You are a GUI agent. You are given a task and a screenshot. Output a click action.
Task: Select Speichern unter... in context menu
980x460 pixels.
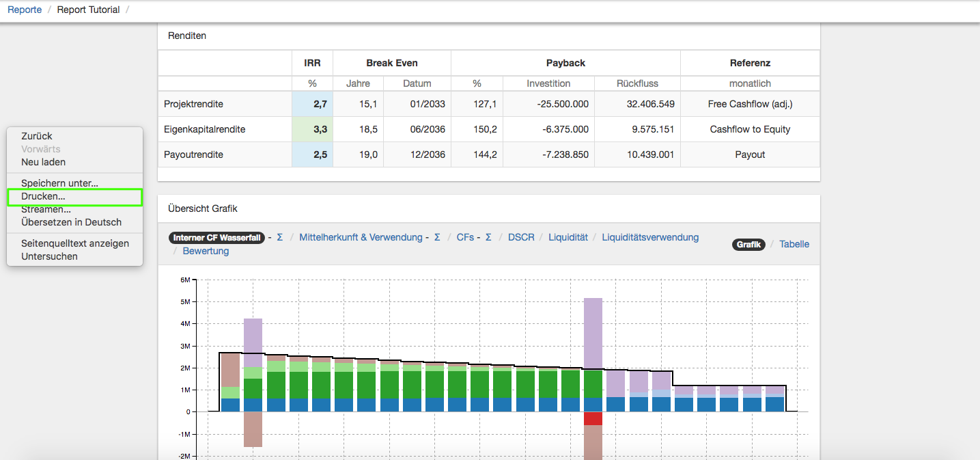(x=59, y=183)
